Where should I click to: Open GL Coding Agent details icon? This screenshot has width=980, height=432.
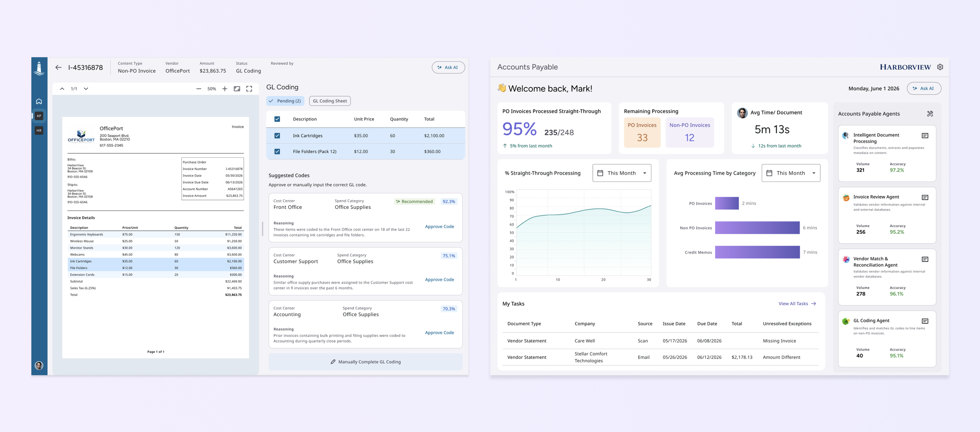pyautogui.click(x=925, y=321)
